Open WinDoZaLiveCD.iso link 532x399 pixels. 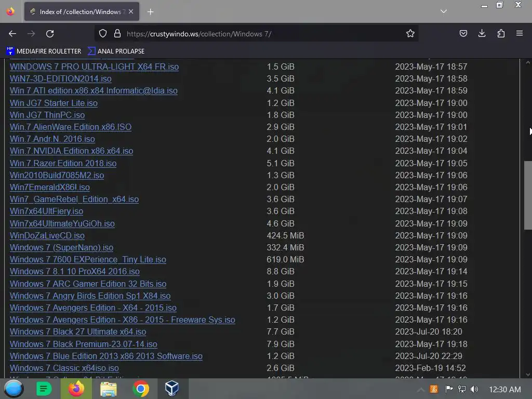47,235
